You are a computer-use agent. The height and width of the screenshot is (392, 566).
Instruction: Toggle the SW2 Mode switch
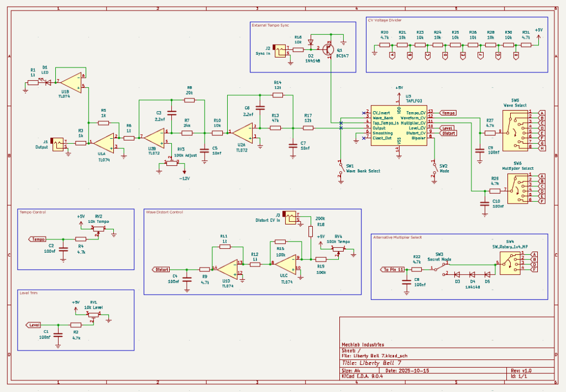point(434,170)
